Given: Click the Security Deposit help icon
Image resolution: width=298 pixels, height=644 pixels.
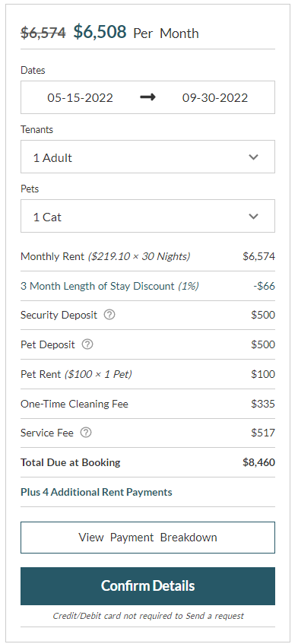Looking at the screenshot, I should click(x=109, y=315).
